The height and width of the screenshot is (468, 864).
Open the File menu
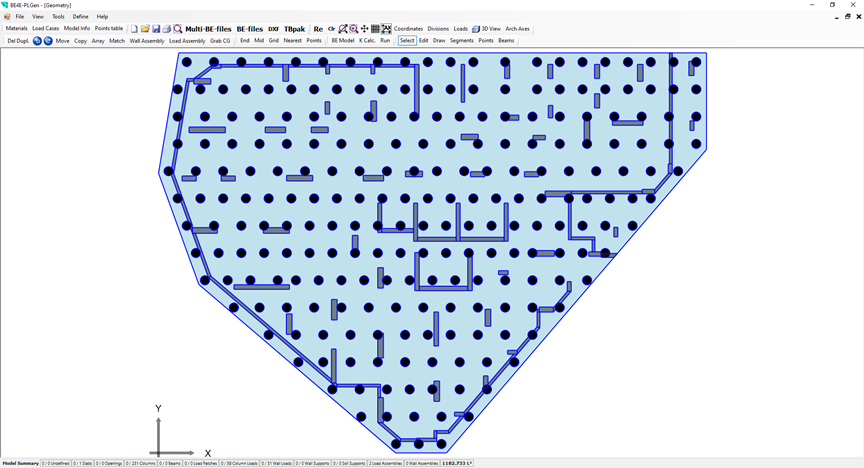19,17
